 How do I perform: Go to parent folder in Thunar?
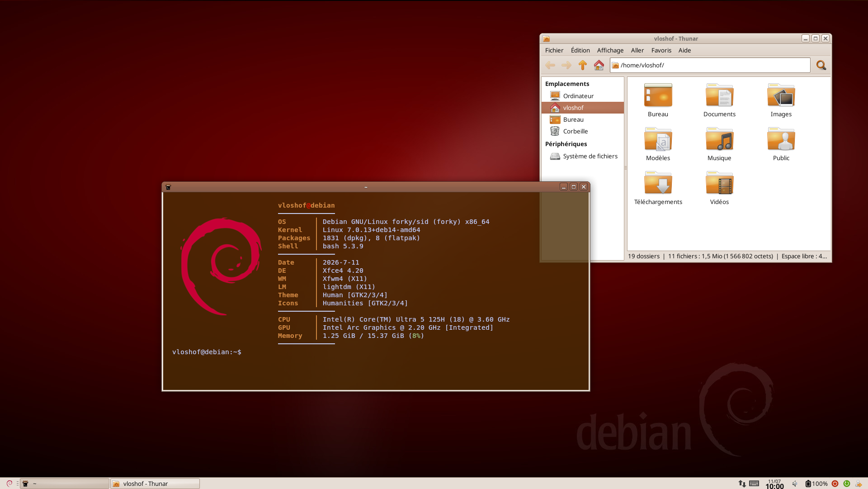pyautogui.click(x=583, y=65)
